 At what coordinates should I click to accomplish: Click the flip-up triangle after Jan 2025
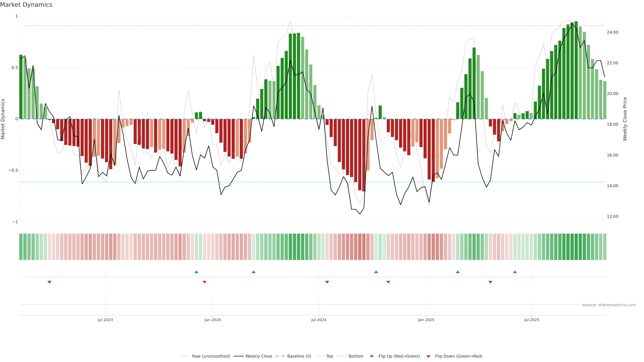tap(458, 272)
